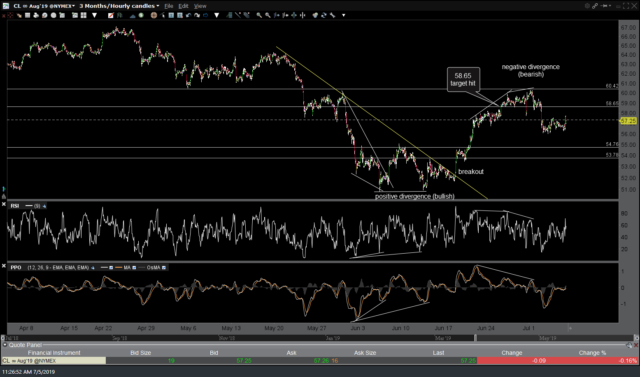Viewport: 640px width, 377px height.
Task: Toggle the MA line visibility checkbox
Action: click(x=134, y=268)
